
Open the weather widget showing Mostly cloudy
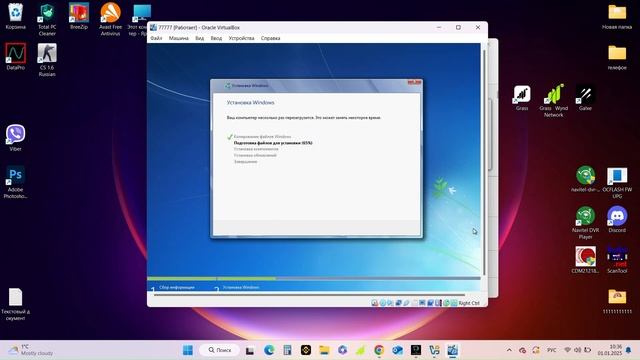pos(31,350)
